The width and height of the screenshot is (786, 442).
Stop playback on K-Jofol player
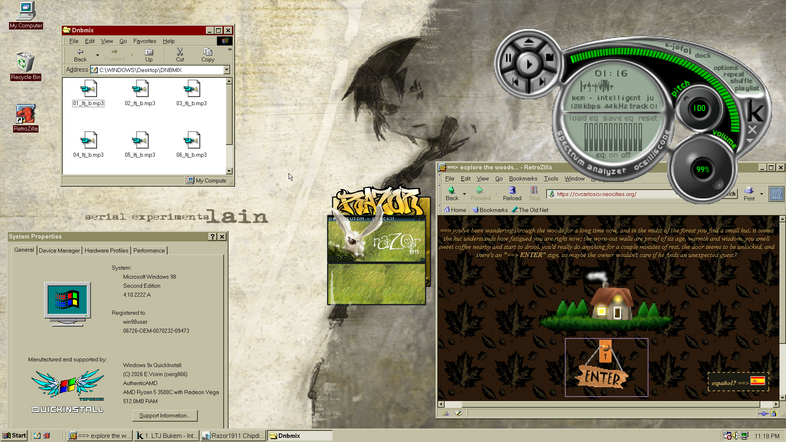549,58
